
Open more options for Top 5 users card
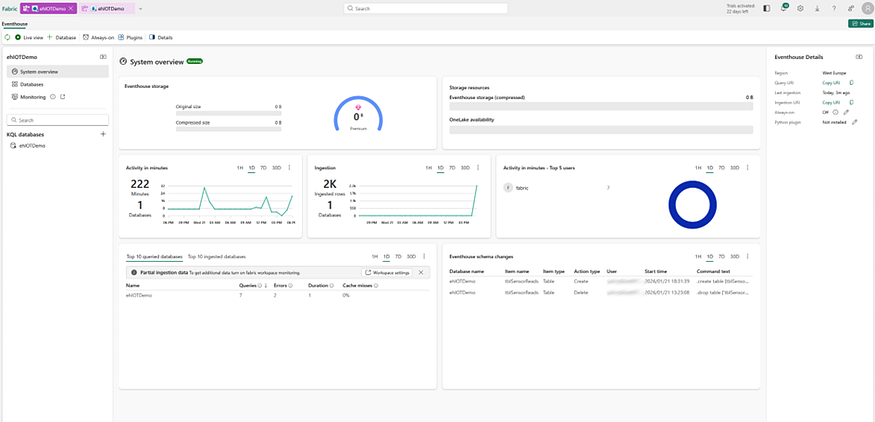point(747,167)
